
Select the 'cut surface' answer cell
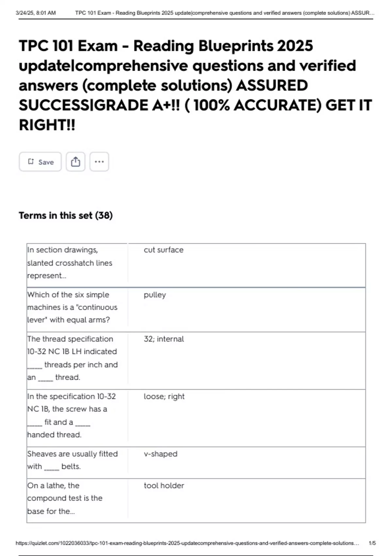pos(247,265)
